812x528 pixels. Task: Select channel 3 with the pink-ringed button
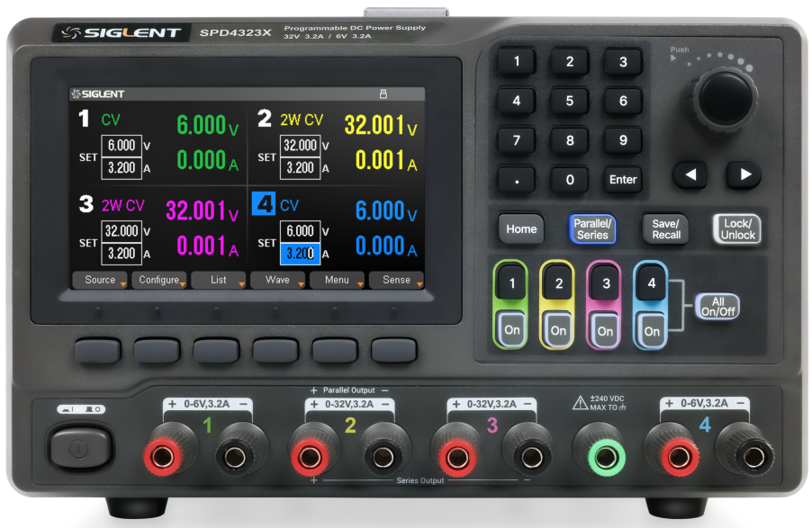pyautogui.click(x=605, y=283)
